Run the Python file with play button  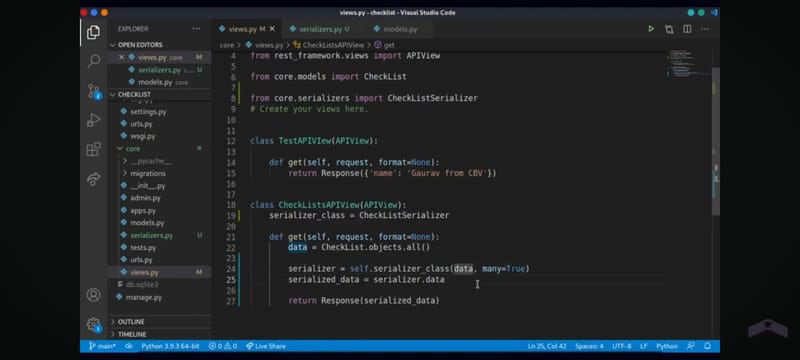[651, 29]
